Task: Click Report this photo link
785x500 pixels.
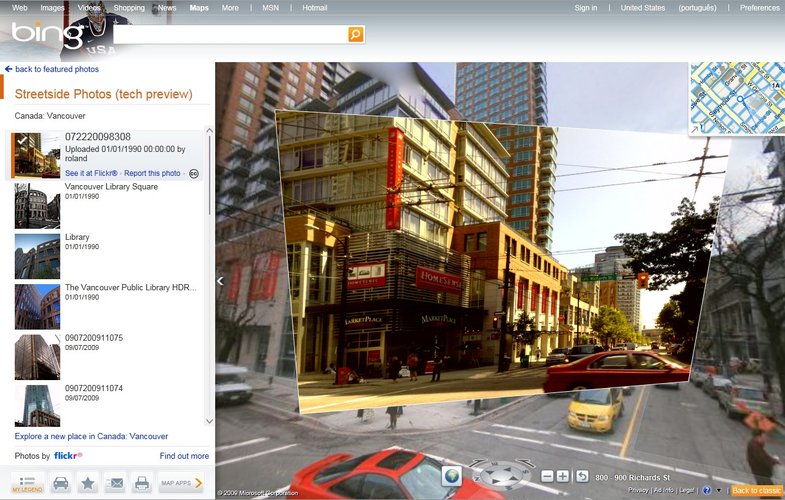Action: click(152, 173)
